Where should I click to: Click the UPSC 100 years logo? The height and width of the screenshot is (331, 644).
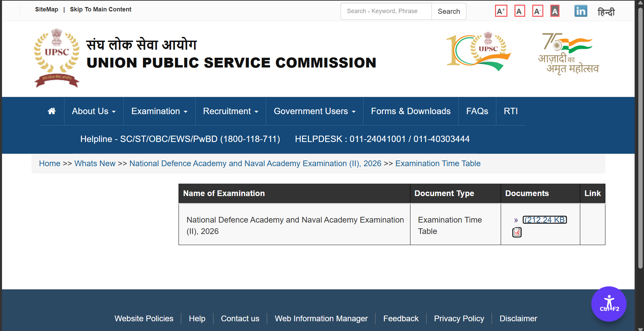pyautogui.click(x=479, y=51)
